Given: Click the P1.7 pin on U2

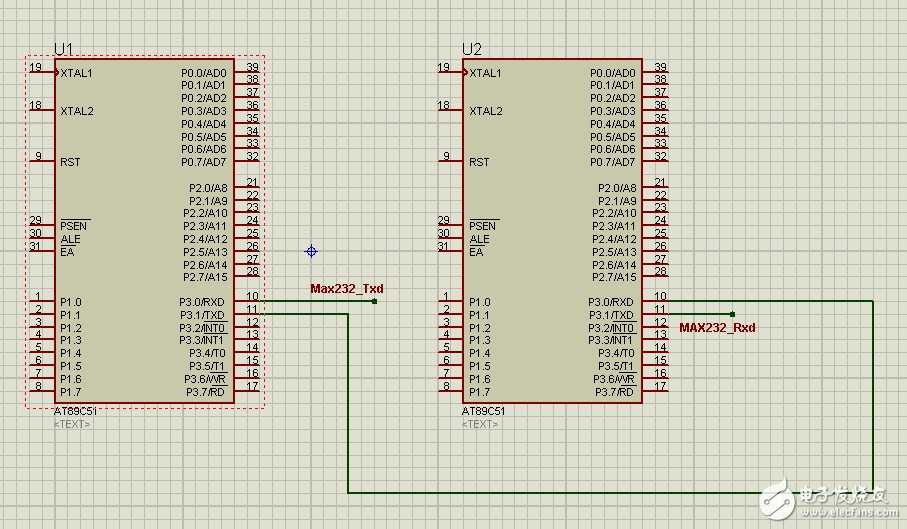Looking at the screenshot, I should [479, 392].
